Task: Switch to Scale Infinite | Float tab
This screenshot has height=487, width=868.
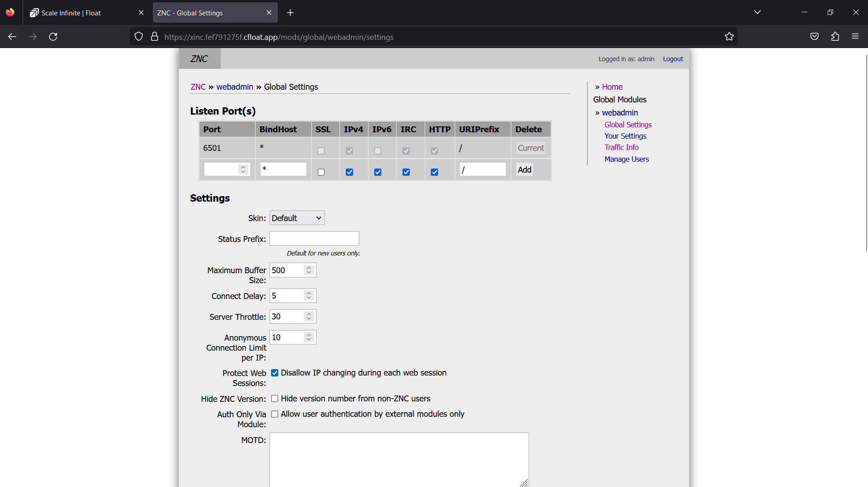Action: (x=87, y=13)
